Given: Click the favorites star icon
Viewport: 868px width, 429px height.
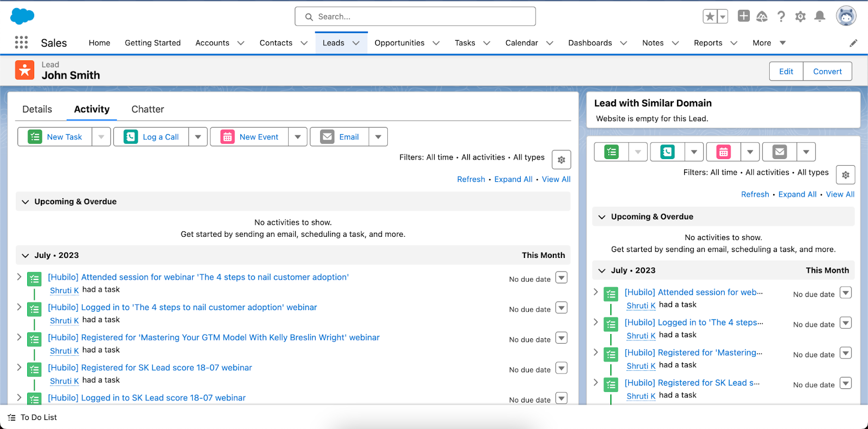Looking at the screenshot, I should (x=710, y=16).
